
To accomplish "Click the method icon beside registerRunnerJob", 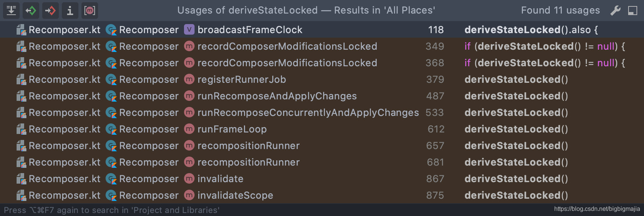I will [x=189, y=79].
